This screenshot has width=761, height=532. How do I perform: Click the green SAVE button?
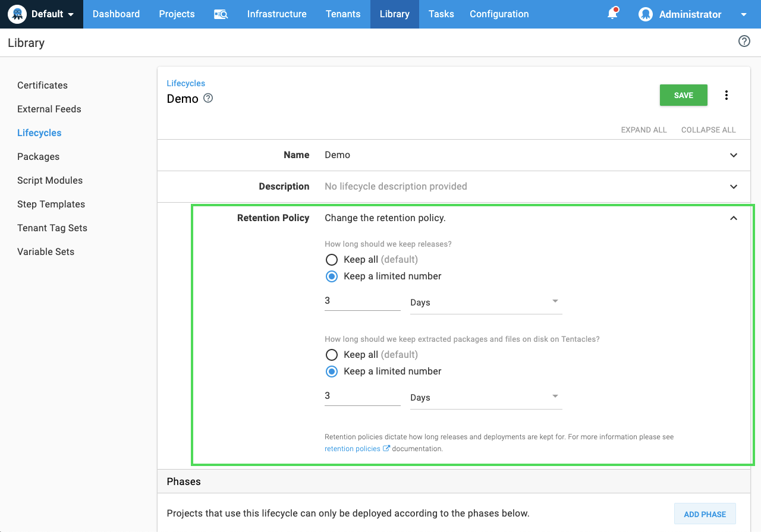(683, 95)
